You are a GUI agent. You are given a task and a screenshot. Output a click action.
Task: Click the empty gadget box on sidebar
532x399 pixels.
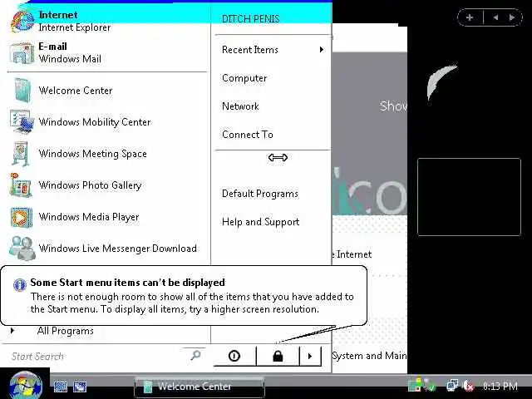click(x=469, y=197)
